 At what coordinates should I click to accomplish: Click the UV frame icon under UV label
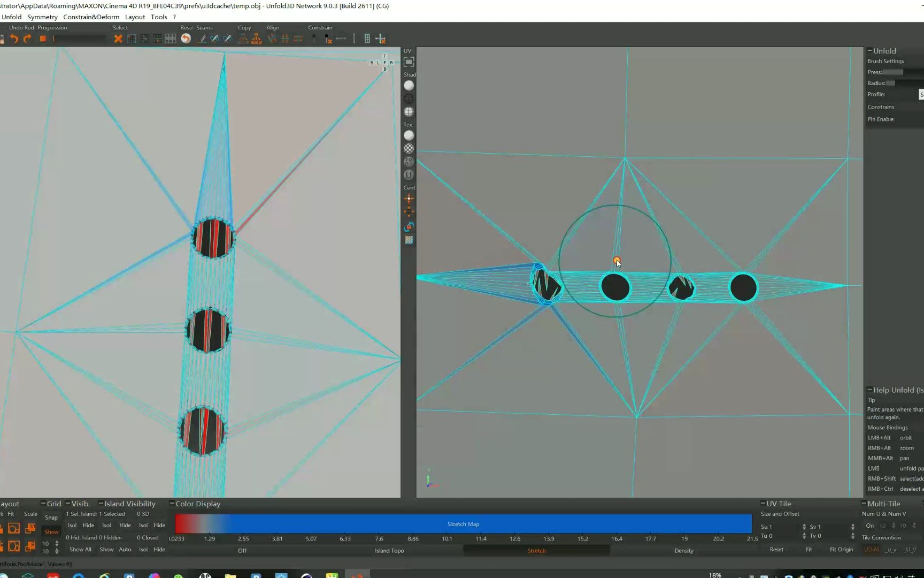pyautogui.click(x=409, y=62)
